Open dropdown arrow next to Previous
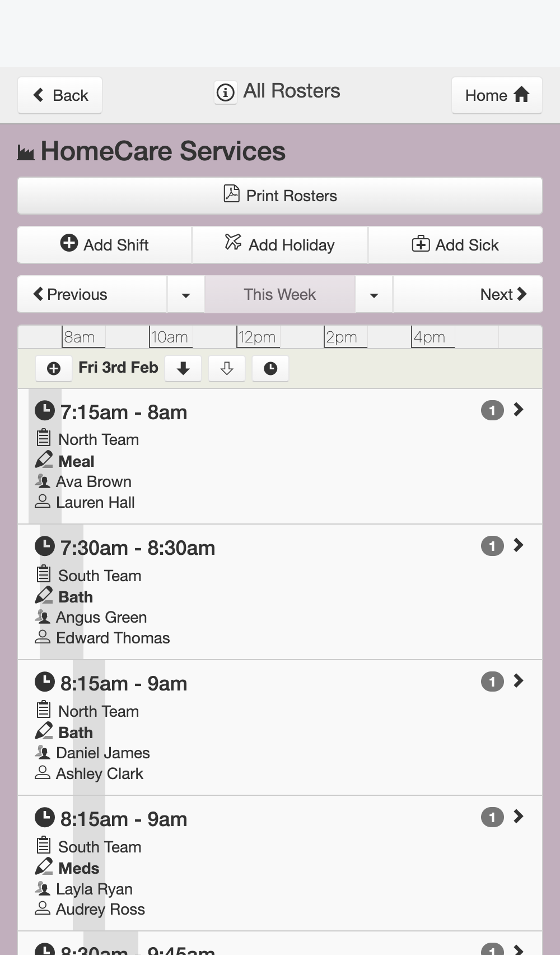Viewport: 560px width, 955px height. (186, 294)
